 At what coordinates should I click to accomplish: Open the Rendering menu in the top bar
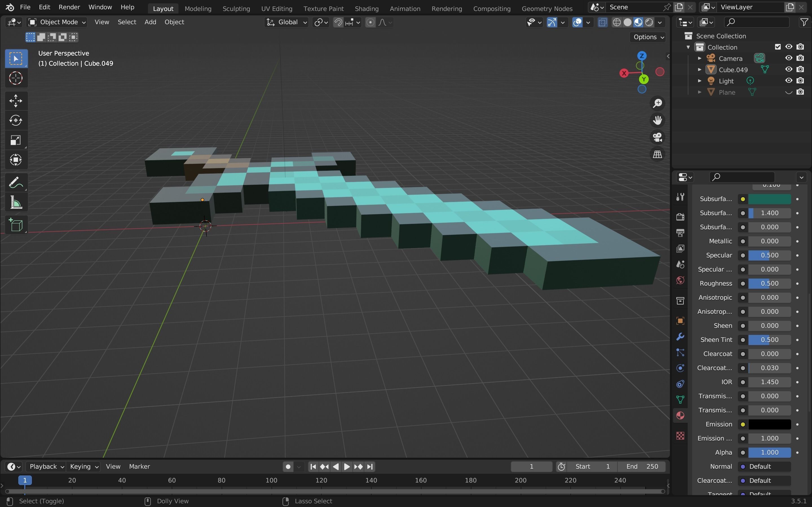[x=447, y=8]
